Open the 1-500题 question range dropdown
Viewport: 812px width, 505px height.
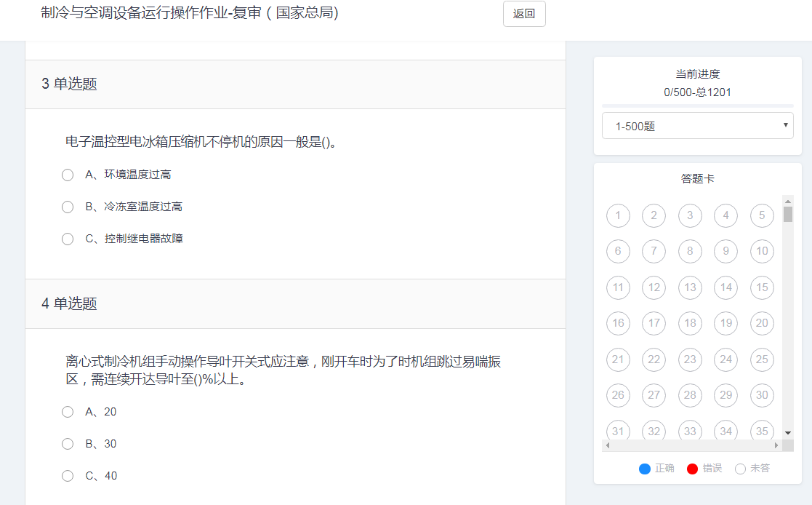tap(697, 125)
